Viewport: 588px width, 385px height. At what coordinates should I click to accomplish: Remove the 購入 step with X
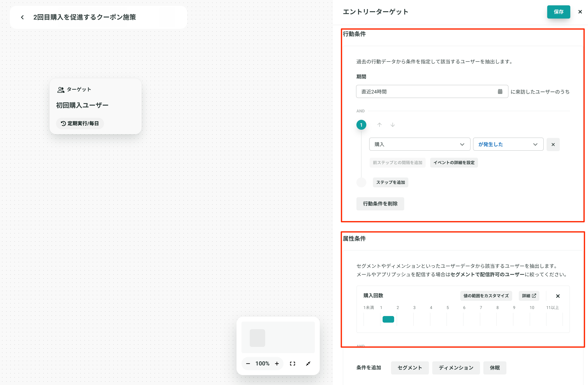click(x=553, y=145)
